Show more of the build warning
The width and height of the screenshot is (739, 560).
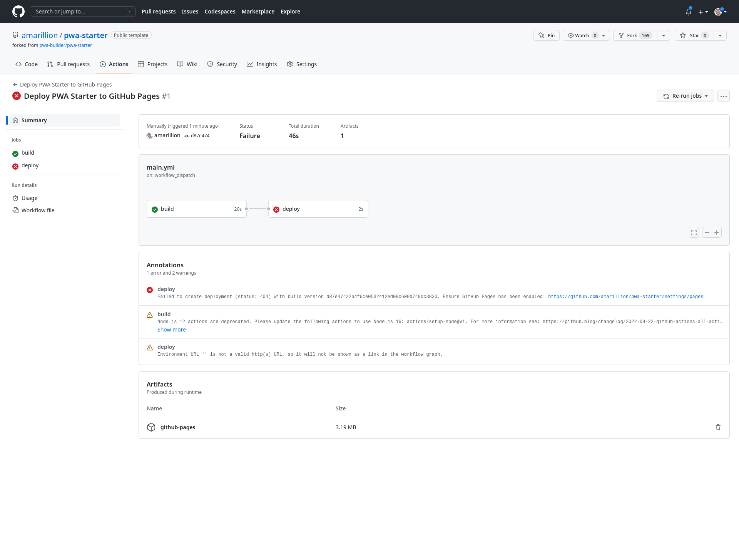[x=171, y=329]
